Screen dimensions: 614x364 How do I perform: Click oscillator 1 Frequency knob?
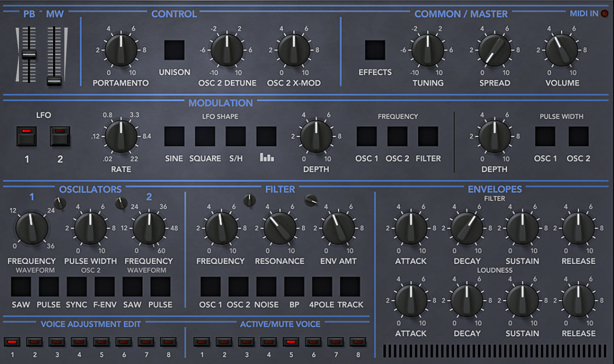[x=31, y=228]
